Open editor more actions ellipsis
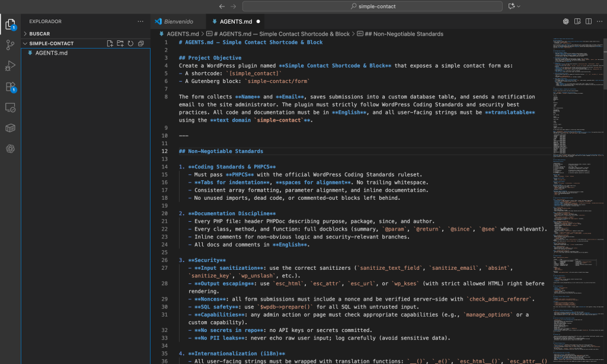Screen dimensions: 607x364 point(600,21)
